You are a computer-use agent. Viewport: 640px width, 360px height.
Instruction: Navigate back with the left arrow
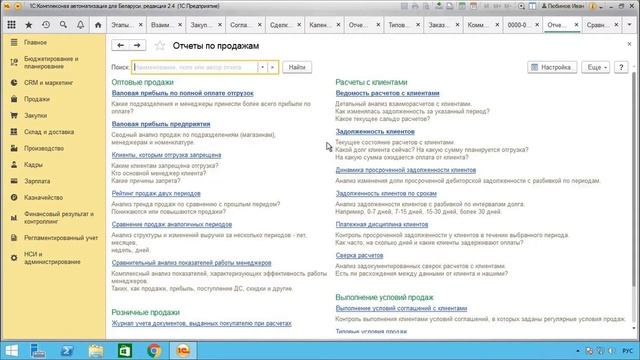tap(120, 45)
